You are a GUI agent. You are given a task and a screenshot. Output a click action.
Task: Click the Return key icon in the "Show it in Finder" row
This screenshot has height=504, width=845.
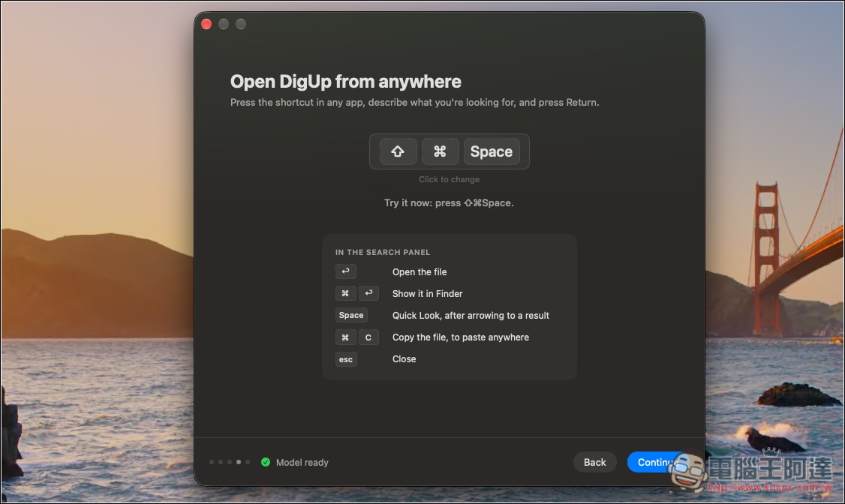click(368, 293)
